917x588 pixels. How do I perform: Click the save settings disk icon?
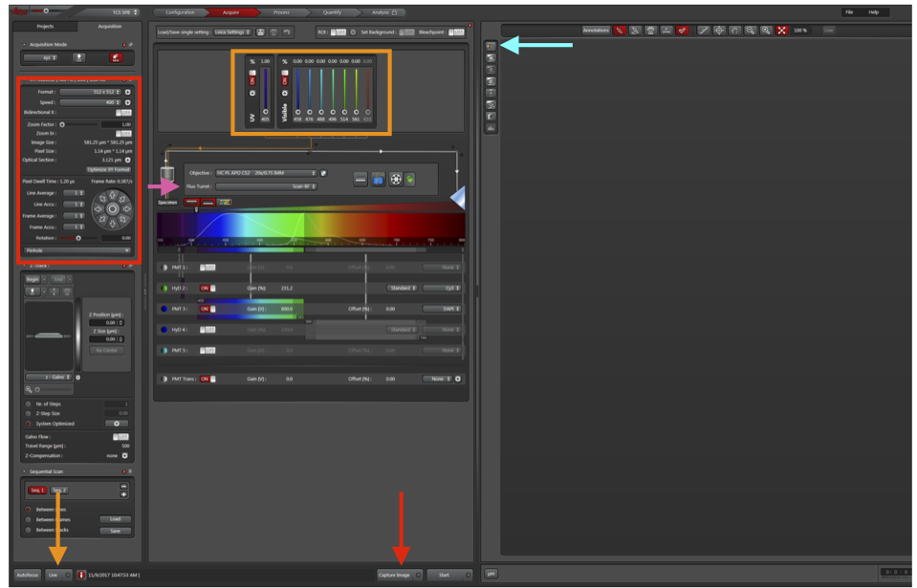coord(260,33)
